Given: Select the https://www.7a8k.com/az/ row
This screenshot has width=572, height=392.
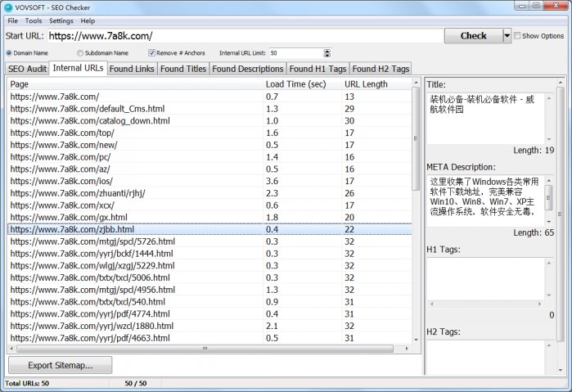Looking at the screenshot, I should coord(209,169).
